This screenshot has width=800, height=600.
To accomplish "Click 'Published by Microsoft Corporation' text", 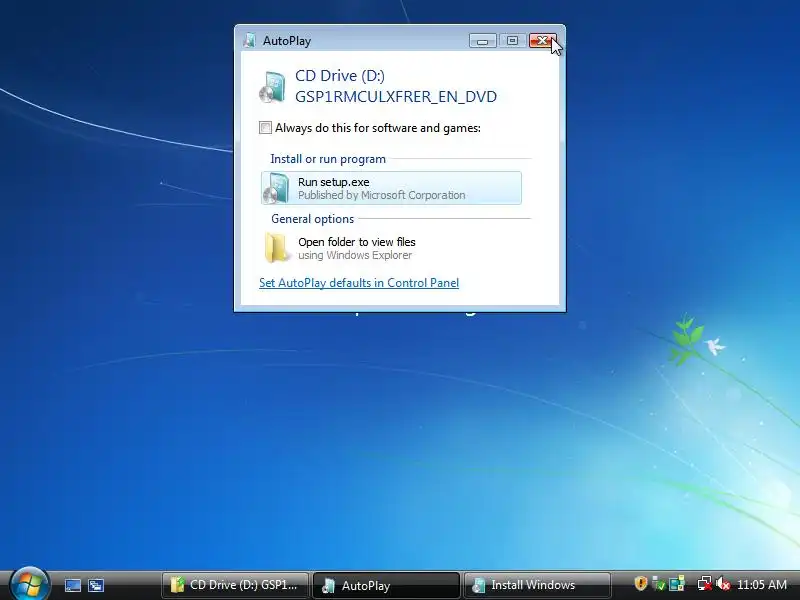I will (x=382, y=195).
